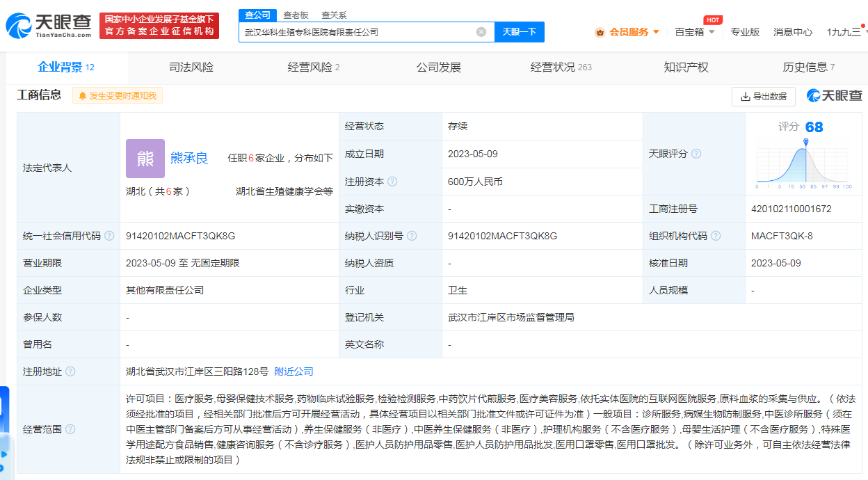Click the help icon next to 经营范围
The height and width of the screenshot is (480, 868).
click(70, 429)
